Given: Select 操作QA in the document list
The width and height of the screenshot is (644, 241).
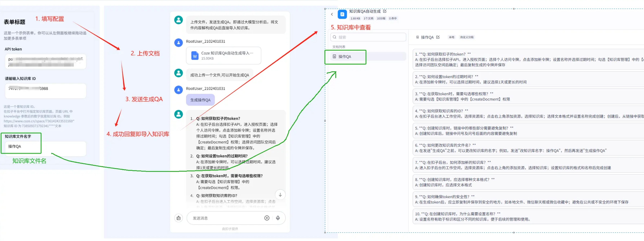Looking at the screenshot, I should point(345,57).
